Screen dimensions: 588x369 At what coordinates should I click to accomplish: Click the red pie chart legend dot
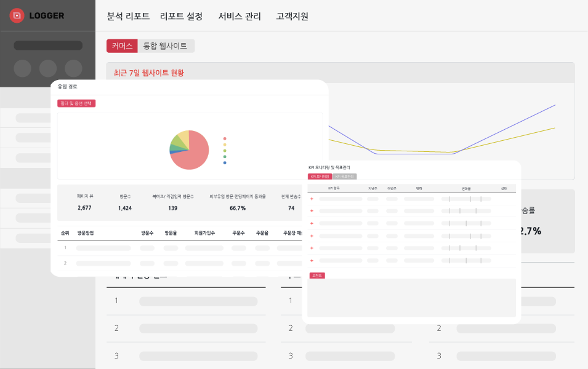coord(225,138)
